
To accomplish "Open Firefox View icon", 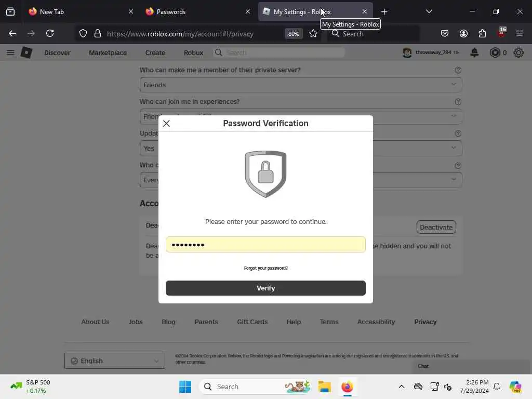I will 10,11.
